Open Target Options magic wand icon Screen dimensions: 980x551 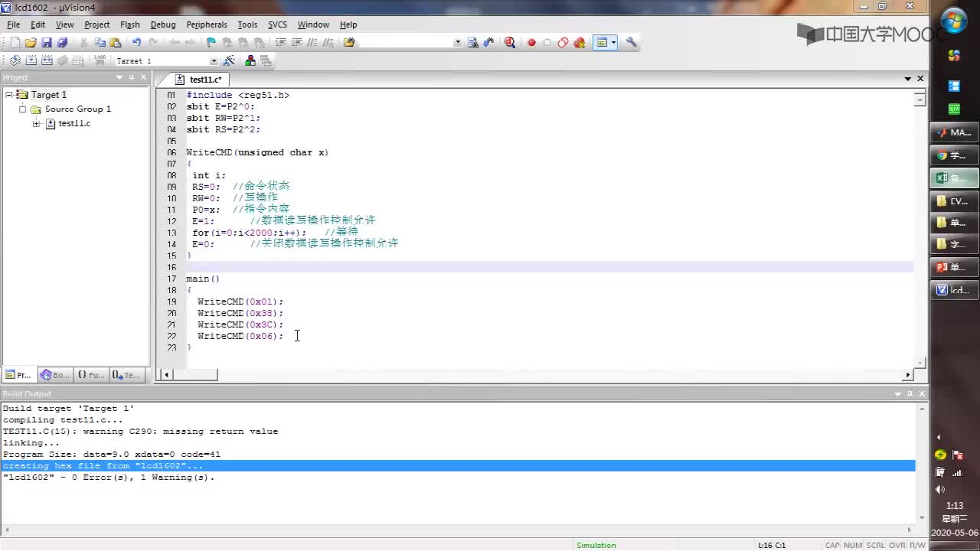pos(229,60)
